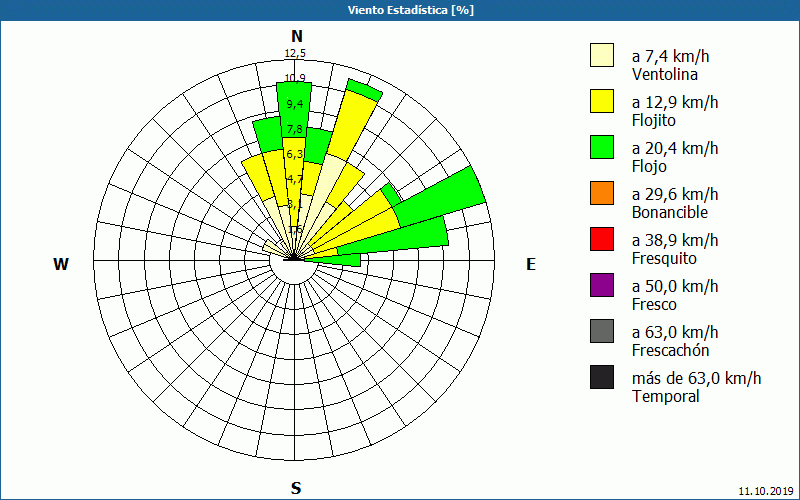Screen dimensions: 800x500
Task: Click the Temporal label
Action: click(665, 396)
